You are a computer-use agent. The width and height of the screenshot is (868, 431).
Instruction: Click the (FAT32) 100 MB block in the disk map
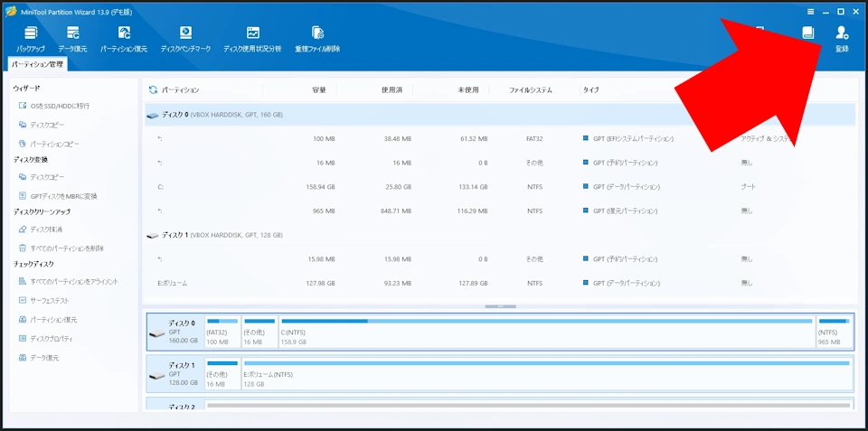(222, 332)
